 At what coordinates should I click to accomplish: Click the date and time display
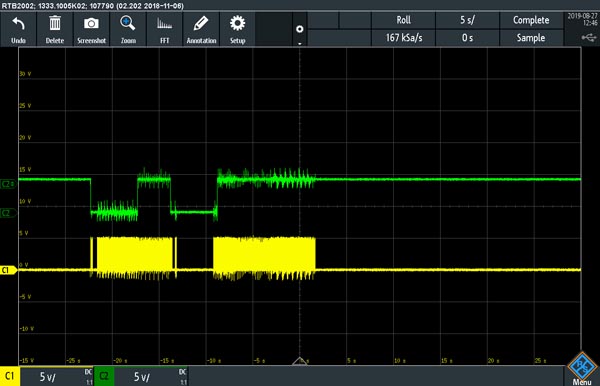582,20
